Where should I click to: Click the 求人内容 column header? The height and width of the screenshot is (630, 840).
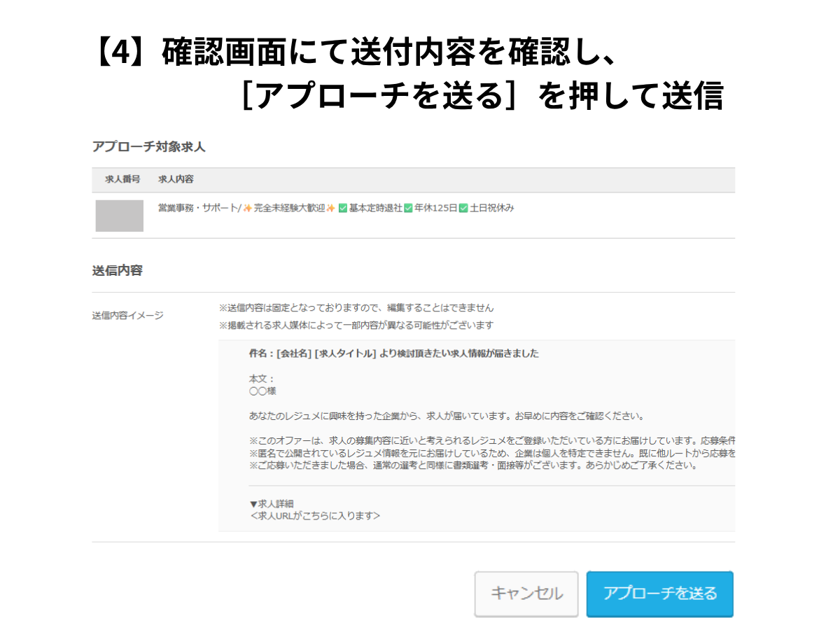176,179
